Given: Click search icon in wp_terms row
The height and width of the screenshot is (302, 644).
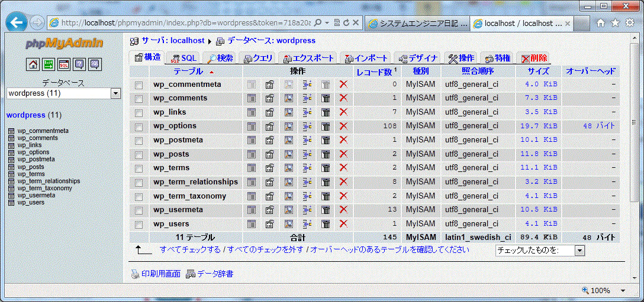Looking at the screenshot, I should pyautogui.click(x=288, y=168).
